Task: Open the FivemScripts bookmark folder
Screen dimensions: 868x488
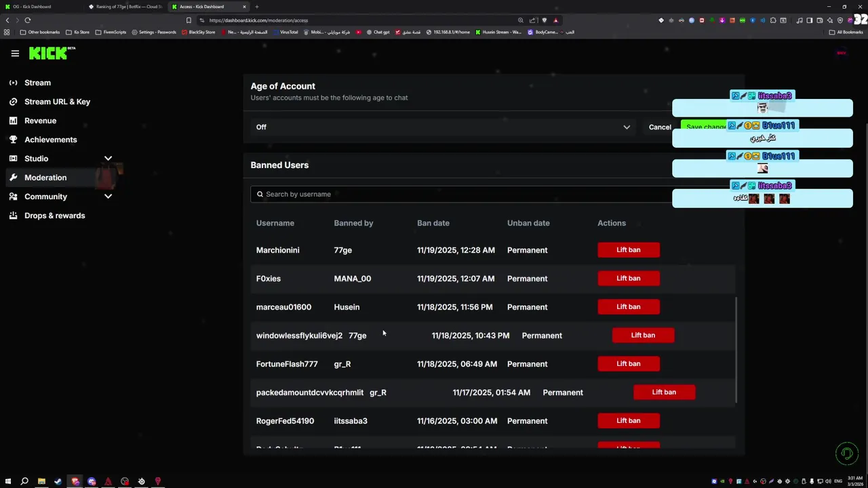Action: pyautogui.click(x=111, y=32)
